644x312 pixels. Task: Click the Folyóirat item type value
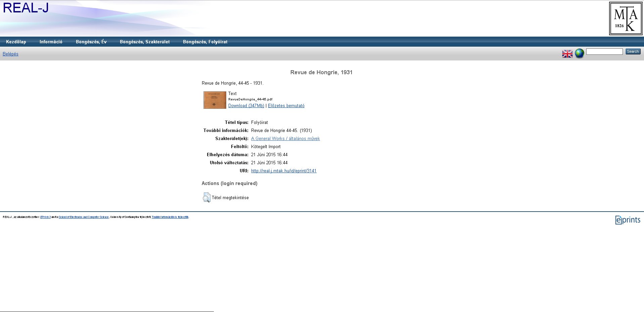click(x=260, y=123)
